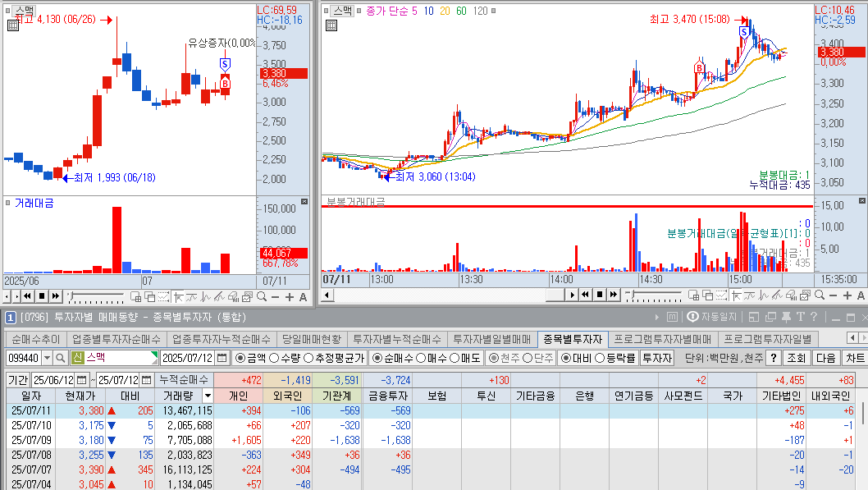Click the speed slider under the minute chart
Viewport: 868px width, 490px height.
[653, 296]
